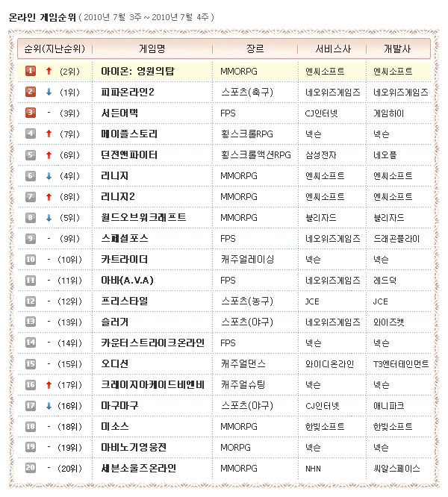Click the down arrow in 마구마구 row

pos(49,405)
